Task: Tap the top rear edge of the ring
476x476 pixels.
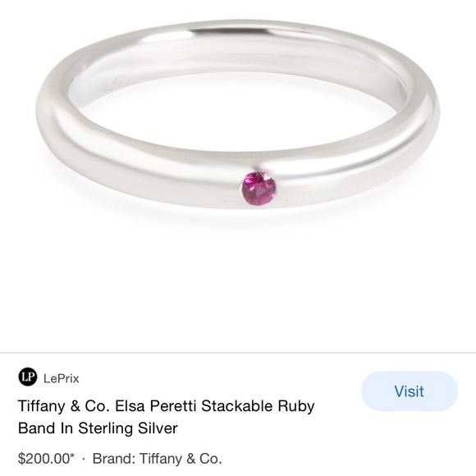Action: click(x=238, y=25)
